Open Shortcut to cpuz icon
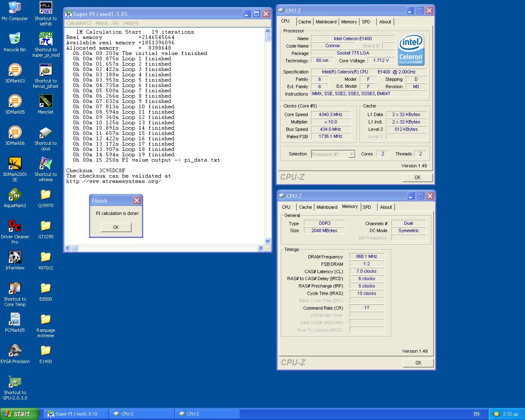This screenshot has height=420, width=525. coord(46,138)
